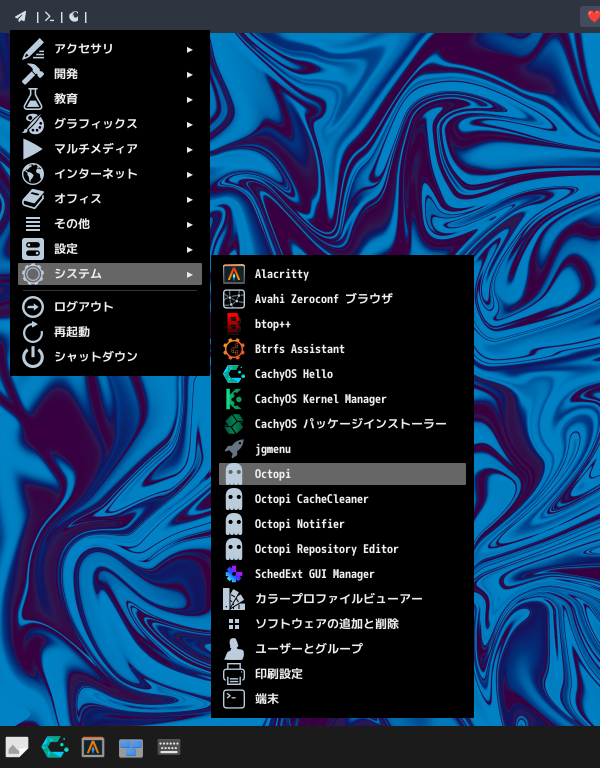Click the jgmenu text label
The width and height of the screenshot is (600, 768).
coord(273,449)
